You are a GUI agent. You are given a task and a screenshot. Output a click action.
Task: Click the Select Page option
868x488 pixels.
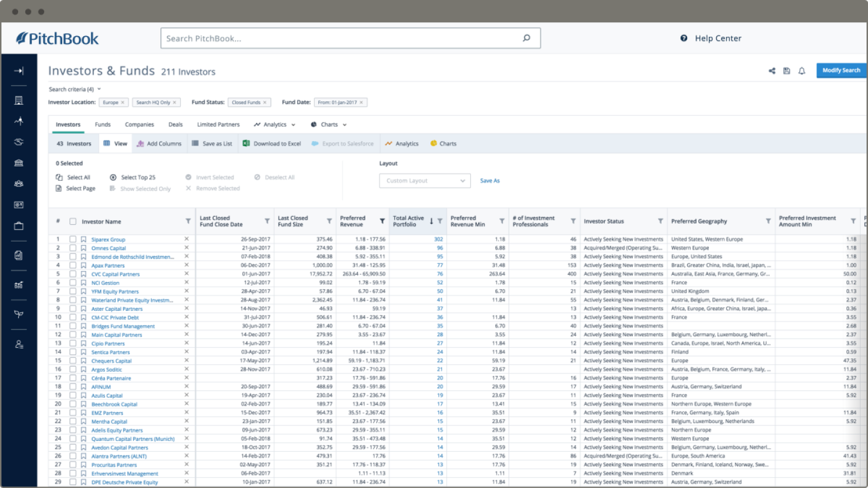pos(75,189)
